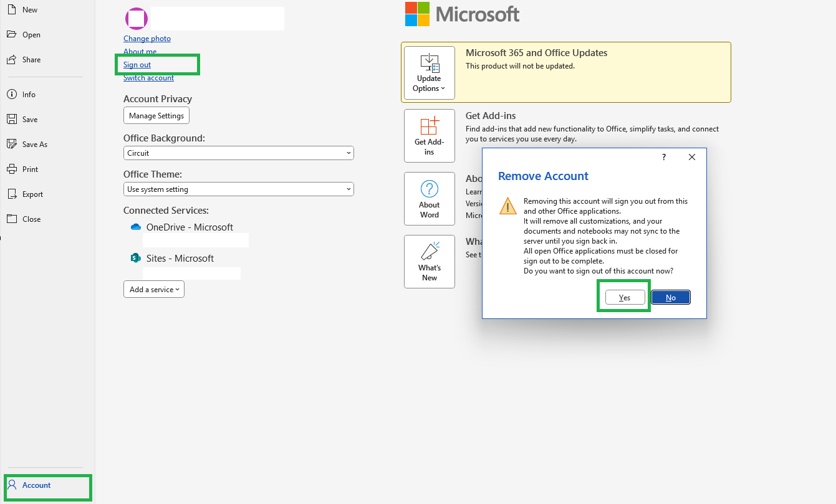Click the 'Microsoft 365 and Office Updates' heading
The image size is (836, 504).
point(537,53)
